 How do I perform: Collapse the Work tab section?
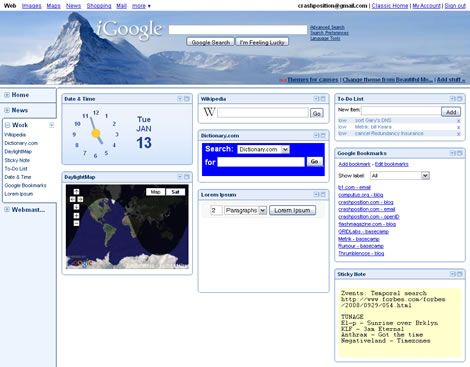click(x=7, y=125)
